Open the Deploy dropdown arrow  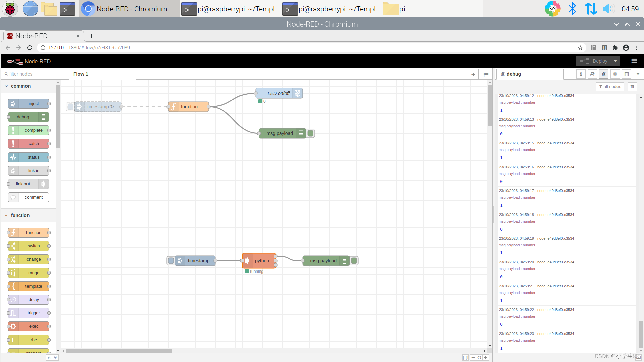(x=615, y=61)
